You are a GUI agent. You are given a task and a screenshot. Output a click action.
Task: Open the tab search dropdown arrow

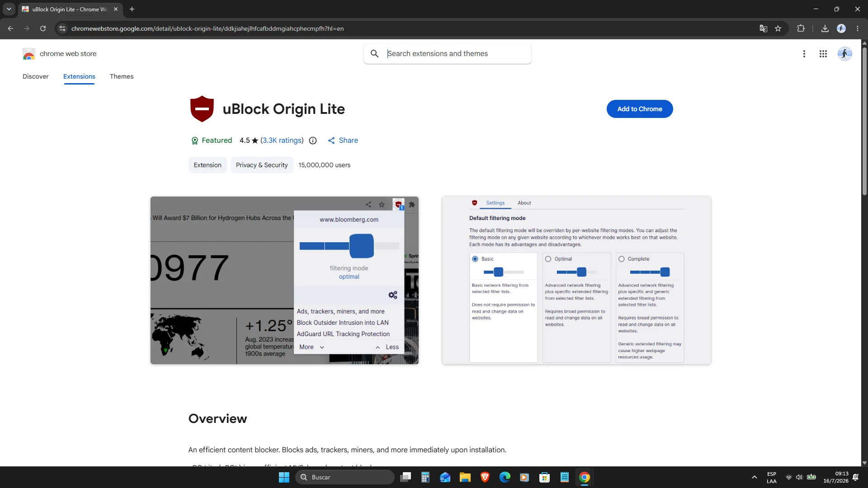[9, 9]
